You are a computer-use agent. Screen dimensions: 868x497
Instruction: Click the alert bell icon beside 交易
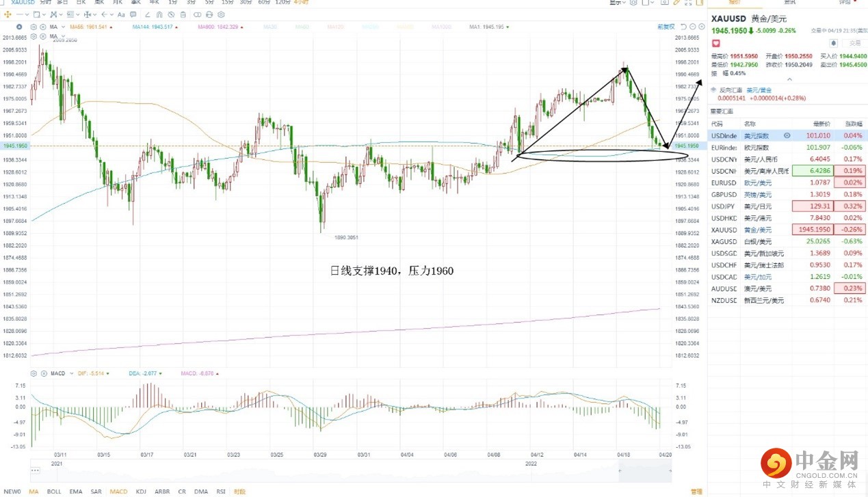tap(834, 43)
